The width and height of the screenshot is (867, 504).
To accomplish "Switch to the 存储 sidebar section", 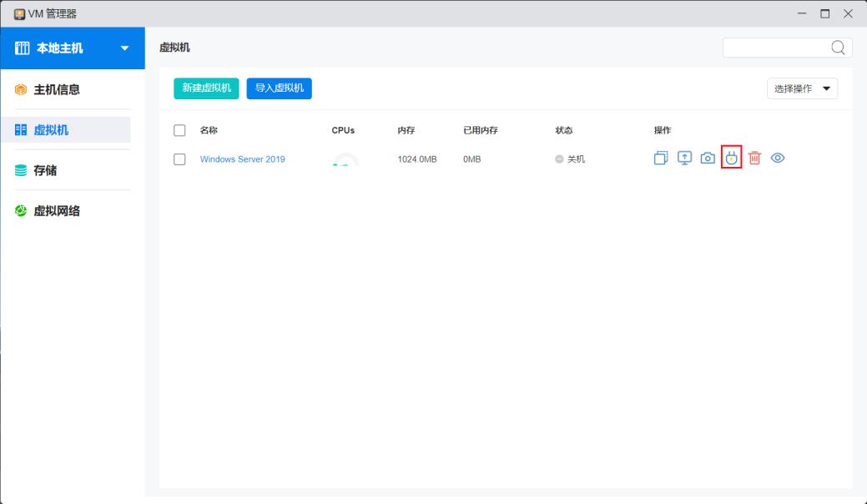I will 45,170.
